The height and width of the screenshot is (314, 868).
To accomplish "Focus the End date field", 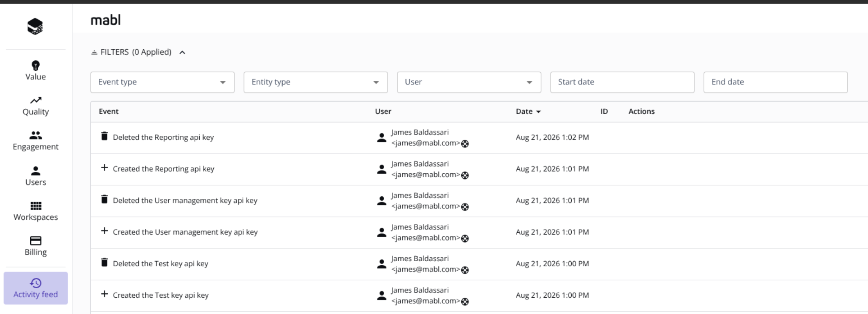I will click(x=776, y=82).
